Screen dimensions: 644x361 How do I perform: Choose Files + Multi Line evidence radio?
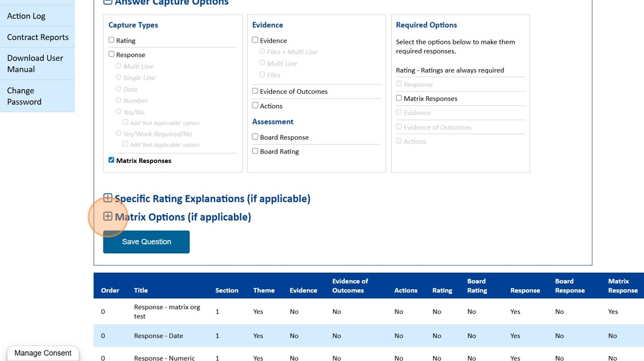pos(262,51)
